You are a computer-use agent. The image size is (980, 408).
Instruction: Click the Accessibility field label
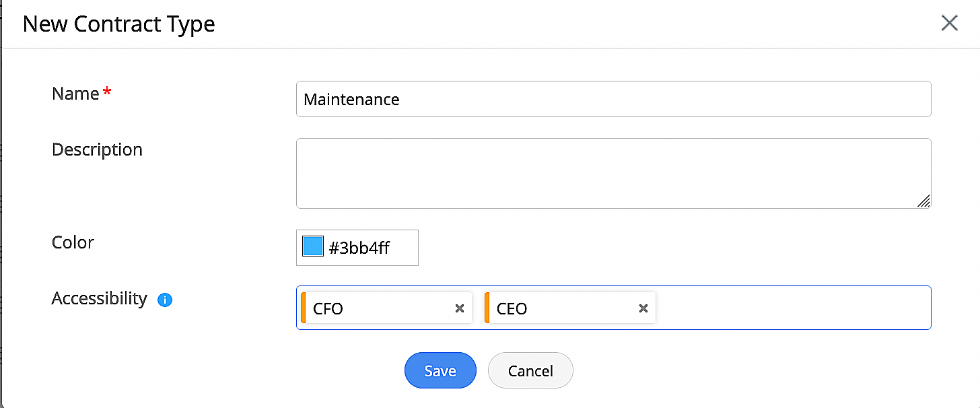(x=99, y=298)
